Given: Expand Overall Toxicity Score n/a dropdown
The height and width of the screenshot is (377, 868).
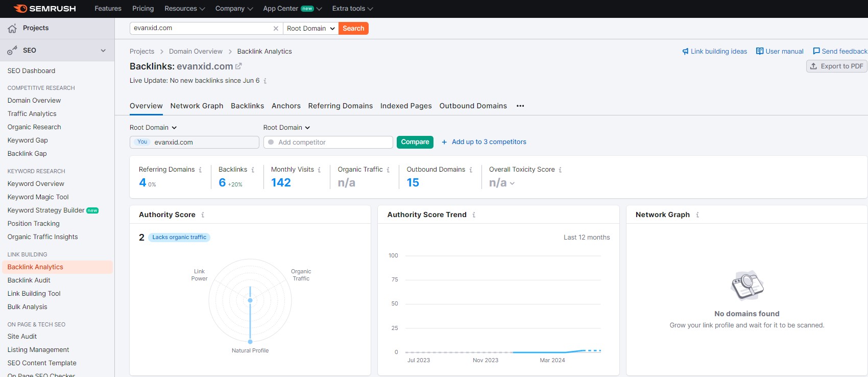Looking at the screenshot, I should [x=512, y=183].
